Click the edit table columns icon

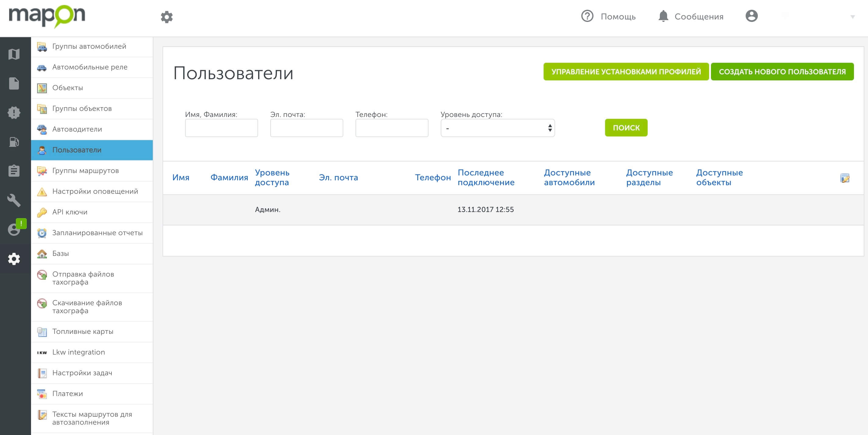(x=845, y=178)
